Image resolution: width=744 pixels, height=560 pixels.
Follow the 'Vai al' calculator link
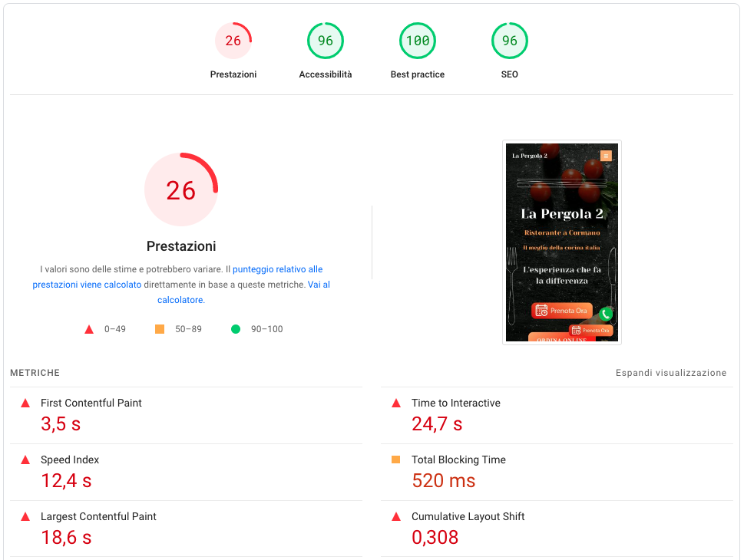319,285
